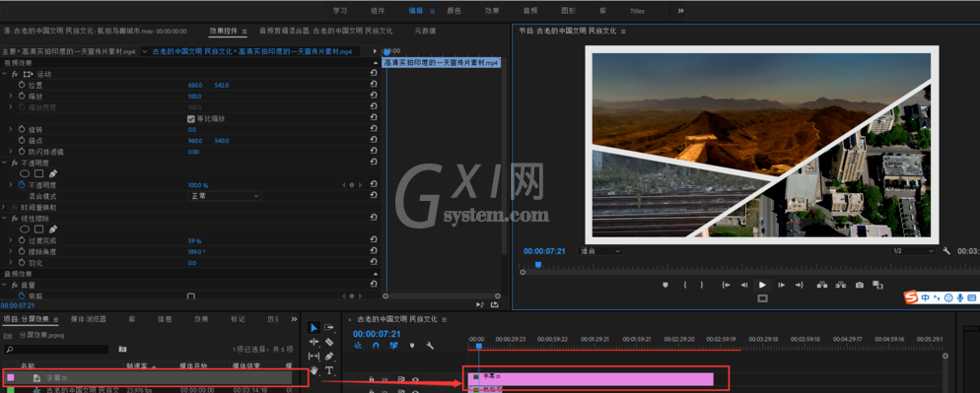Toggle insert sequences as nests
The height and width of the screenshot is (393, 980).
click(x=358, y=345)
